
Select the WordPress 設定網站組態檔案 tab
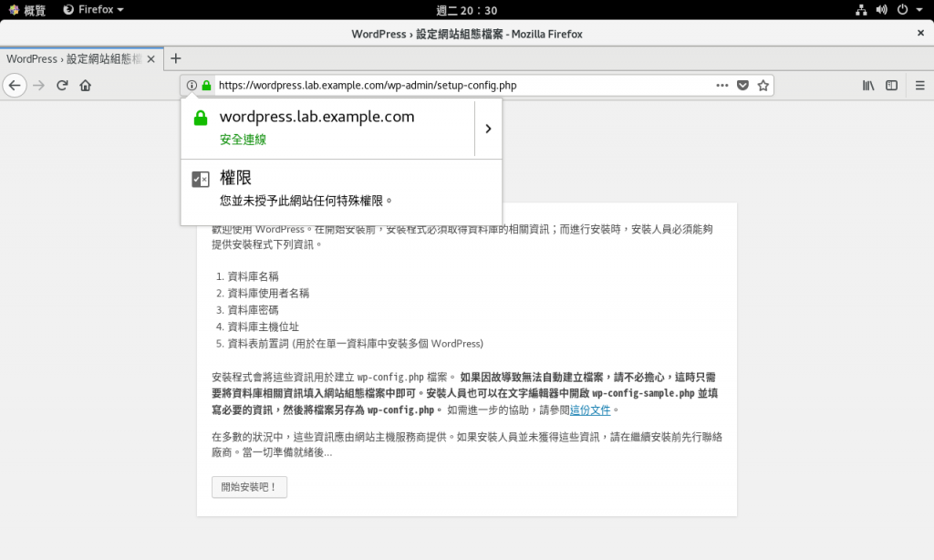[x=81, y=59]
